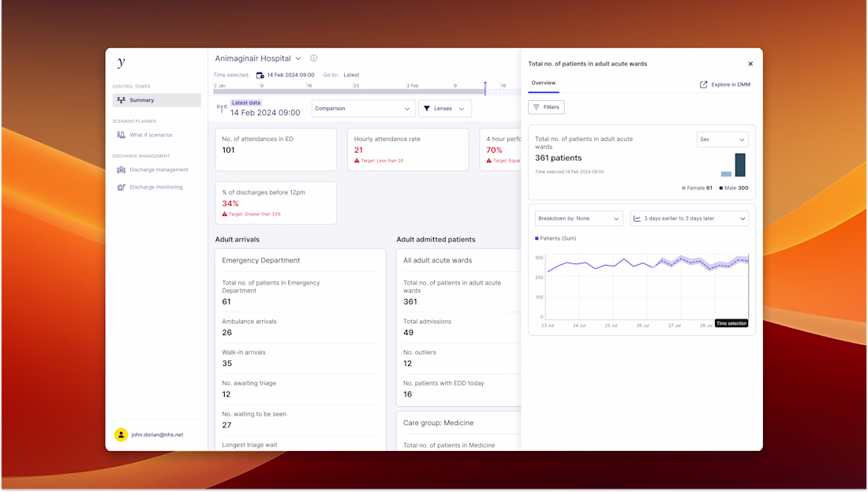Viewport: 868px width, 492px height.
Task: Go to Discharge management
Action: point(159,170)
